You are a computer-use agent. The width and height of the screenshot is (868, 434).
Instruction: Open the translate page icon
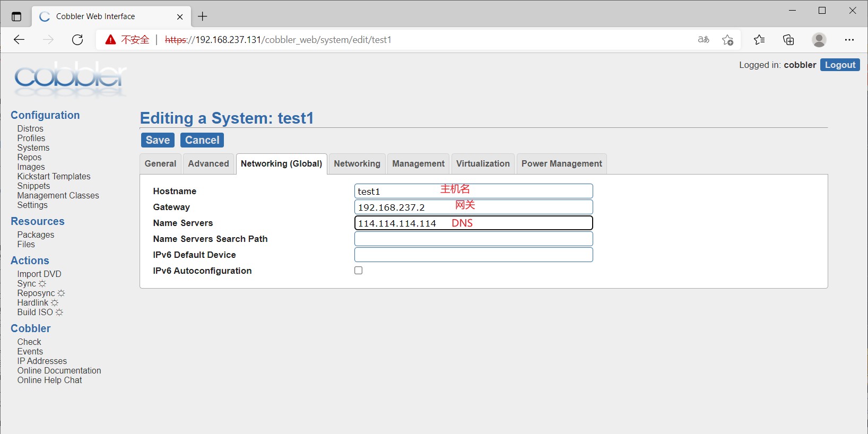pos(704,40)
